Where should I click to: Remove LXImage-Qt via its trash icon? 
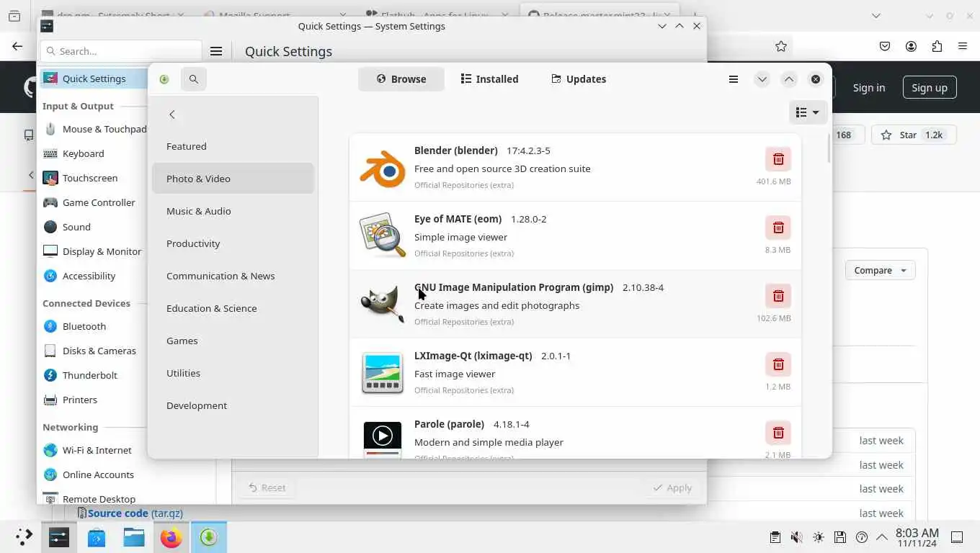(x=778, y=364)
